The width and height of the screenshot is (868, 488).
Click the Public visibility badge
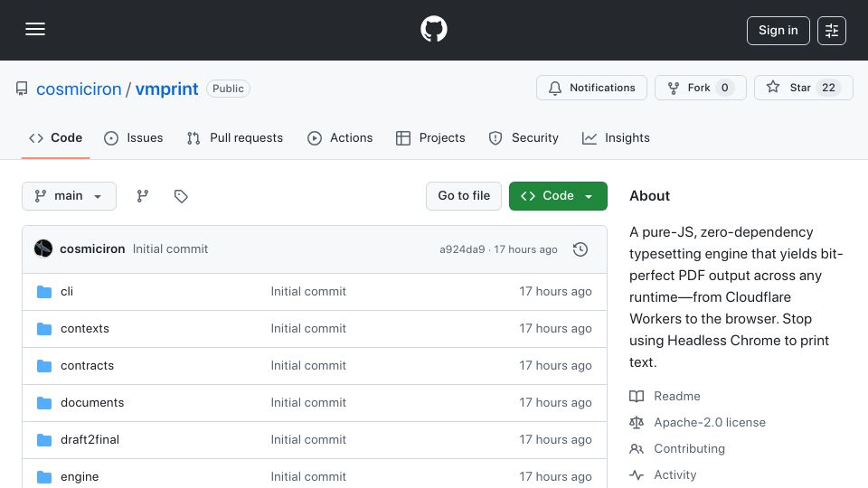point(228,89)
